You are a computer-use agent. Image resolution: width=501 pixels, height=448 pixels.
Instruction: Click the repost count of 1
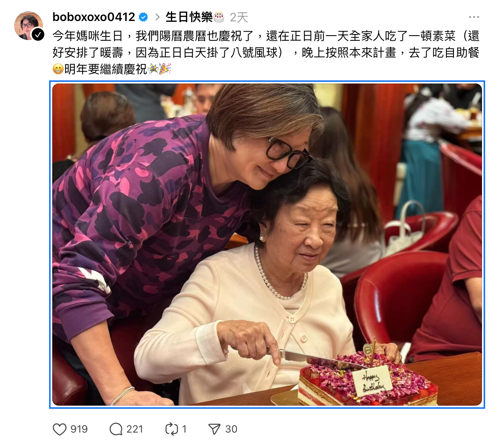[184, 429]
